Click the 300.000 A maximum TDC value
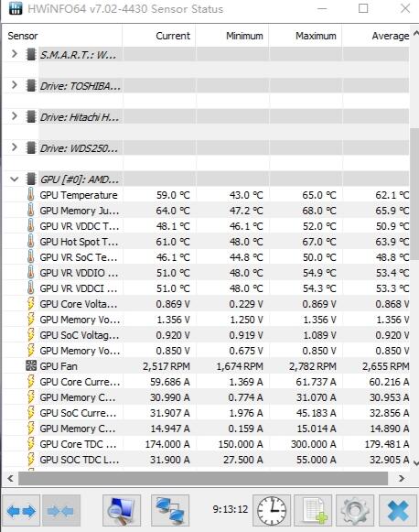The image size is (419, 532). (313, 444)
